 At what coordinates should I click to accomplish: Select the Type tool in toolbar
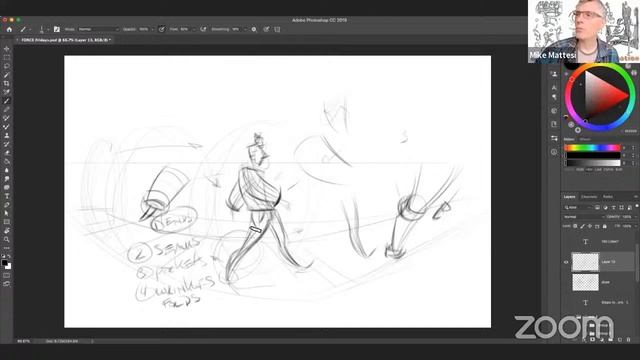(7, 196)
